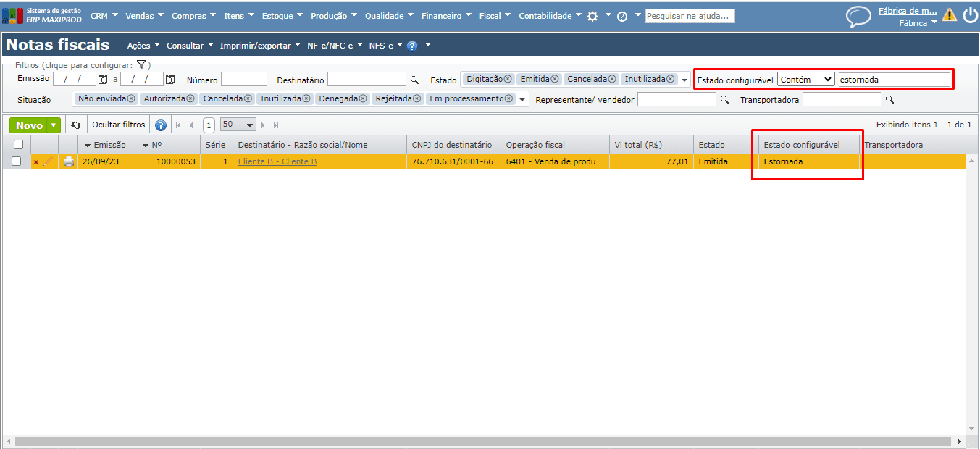Go to next page of results
The image size is (980, 449).
pos(263,125)
